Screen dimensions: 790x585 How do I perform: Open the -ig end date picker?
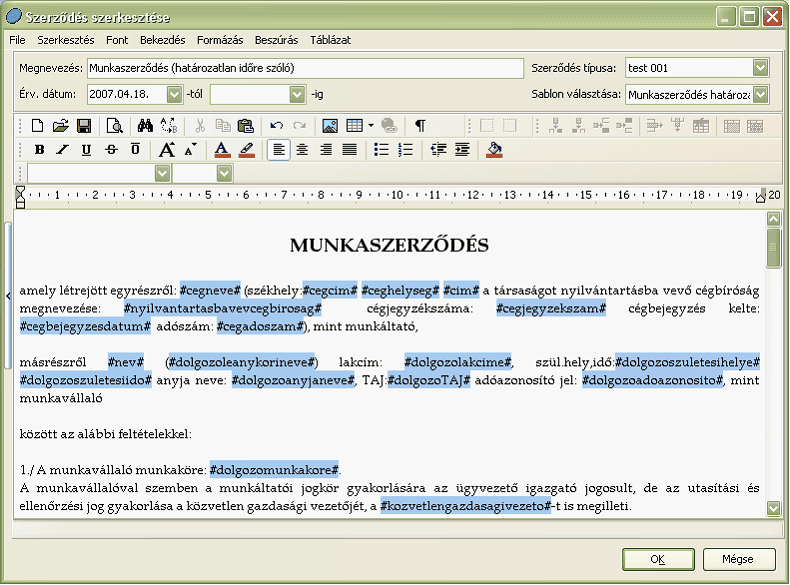click(298, 94)
